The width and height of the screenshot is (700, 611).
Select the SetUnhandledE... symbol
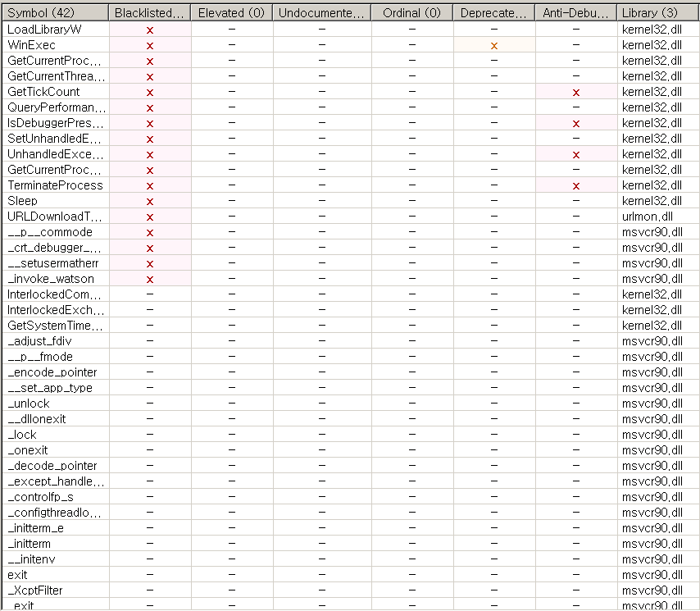(54, 139)
